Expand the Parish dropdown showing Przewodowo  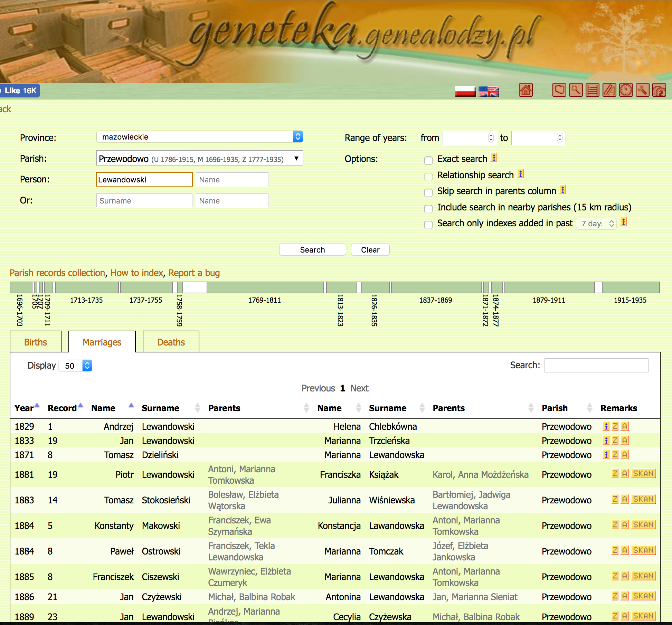click(x=199, y=159)
